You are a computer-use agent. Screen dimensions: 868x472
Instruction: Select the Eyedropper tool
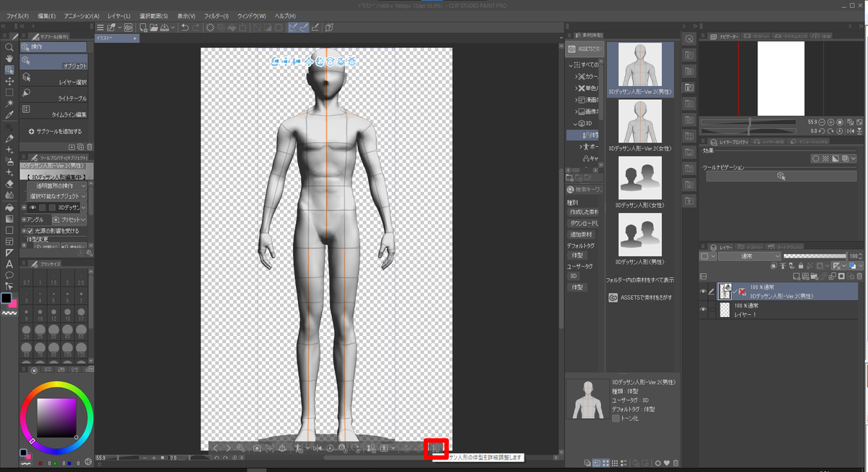tap(9, 115)
